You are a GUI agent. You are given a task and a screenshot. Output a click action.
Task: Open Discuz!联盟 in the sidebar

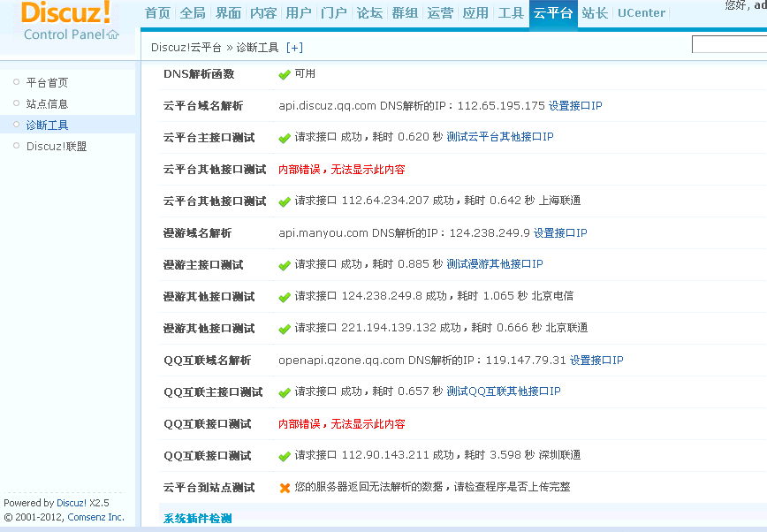pos(57,147)
